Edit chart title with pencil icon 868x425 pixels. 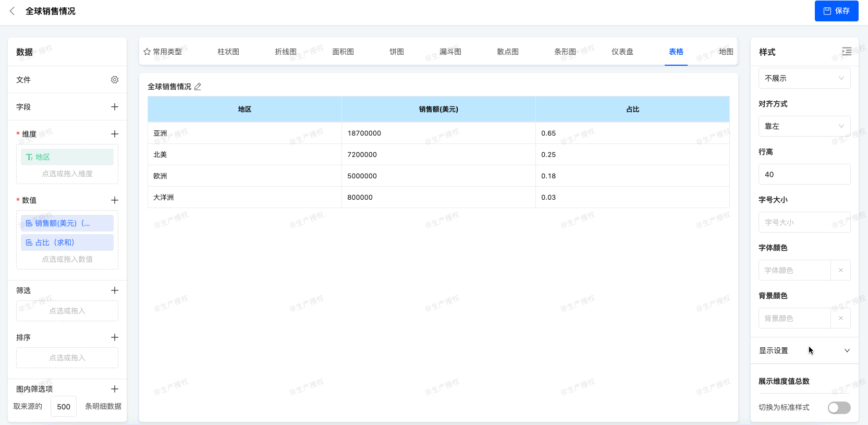(x=198, y=87)
